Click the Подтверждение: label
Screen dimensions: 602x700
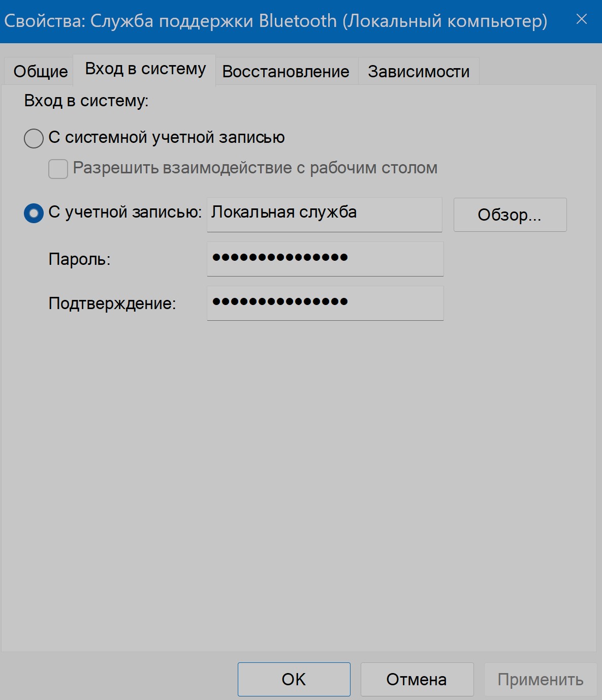coord(112,303)
